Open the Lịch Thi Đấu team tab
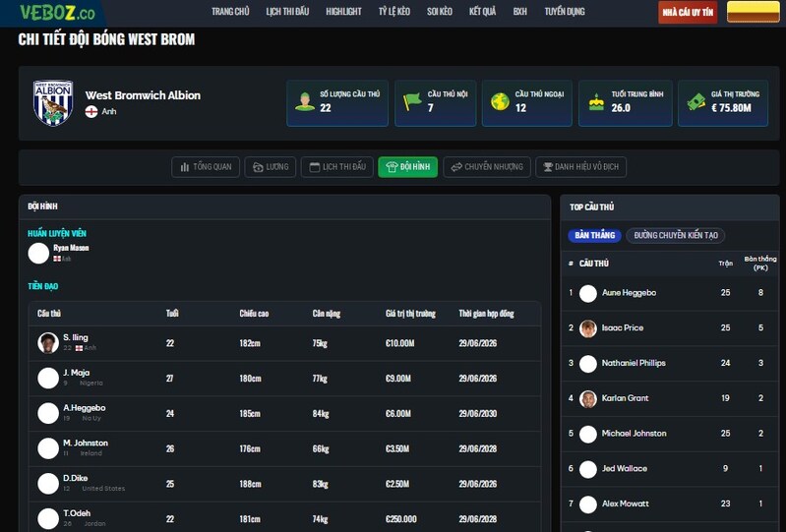This screenshot has width=786, height=532. (x=336, y=167)
